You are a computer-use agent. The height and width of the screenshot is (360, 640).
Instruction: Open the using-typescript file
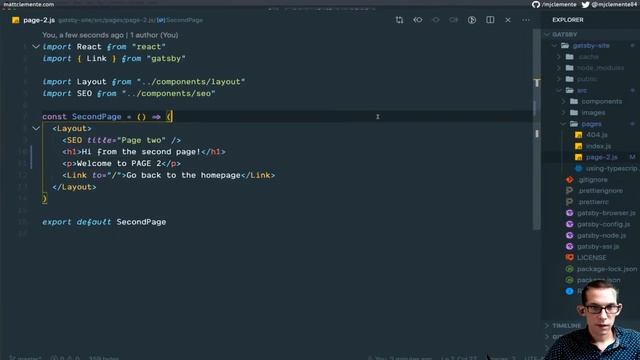(611, 168)
